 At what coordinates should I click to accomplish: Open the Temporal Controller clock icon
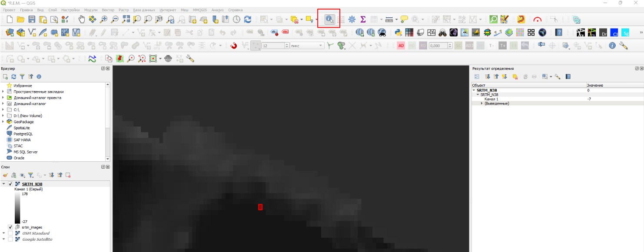click(236, 19)
